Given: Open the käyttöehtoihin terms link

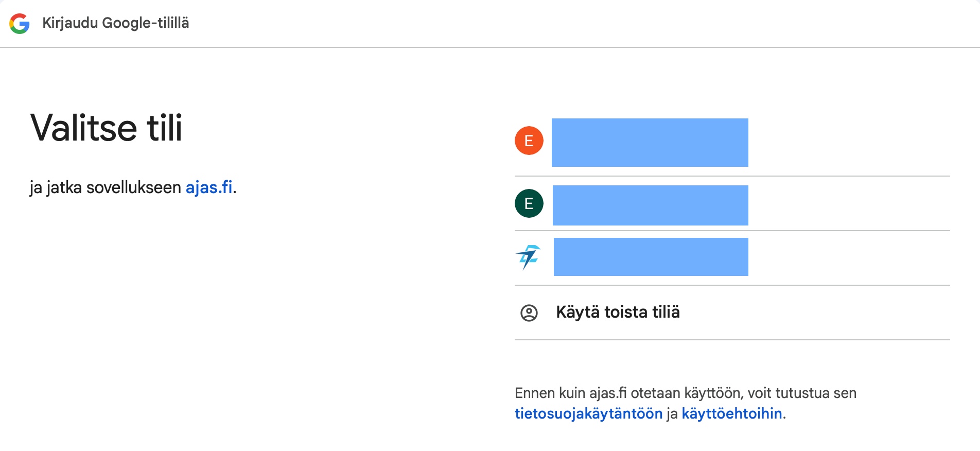Looking at the screenshot, I should [x=731, y=413].
